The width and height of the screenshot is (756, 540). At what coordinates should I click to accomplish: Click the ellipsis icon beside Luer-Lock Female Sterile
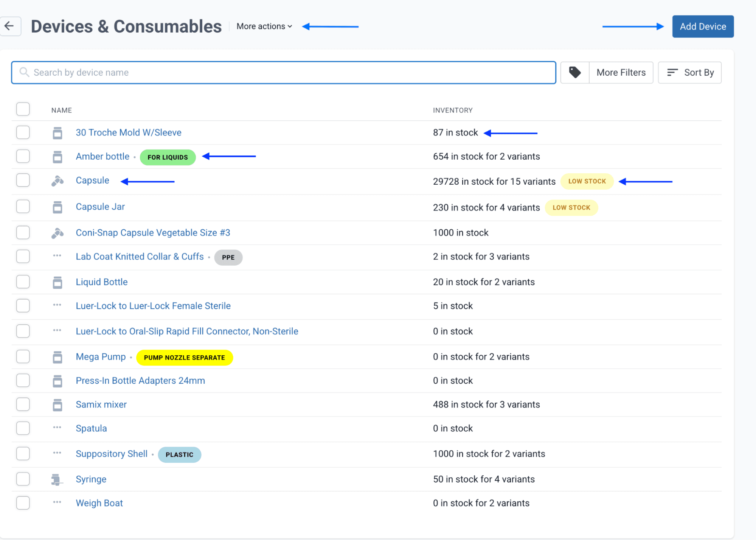[57, 305]
